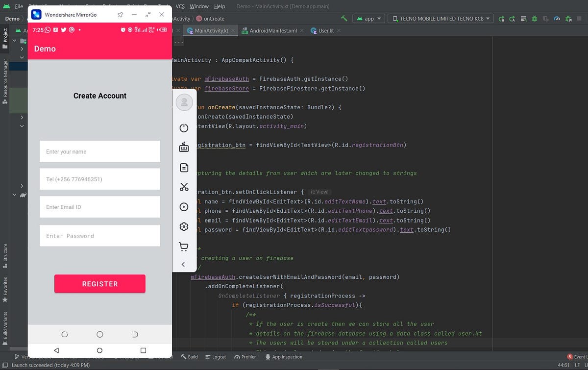Open MirrorGo settings via the gear icon

tap(184, 226)
